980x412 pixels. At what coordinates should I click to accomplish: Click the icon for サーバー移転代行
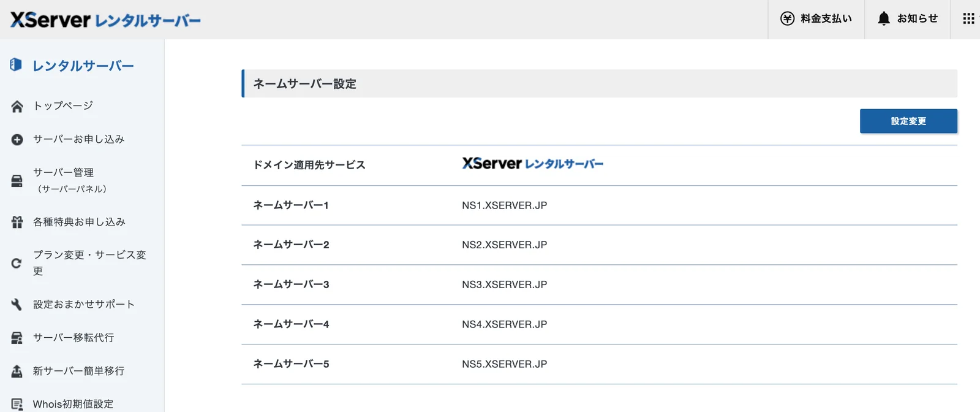coord(17,338)
